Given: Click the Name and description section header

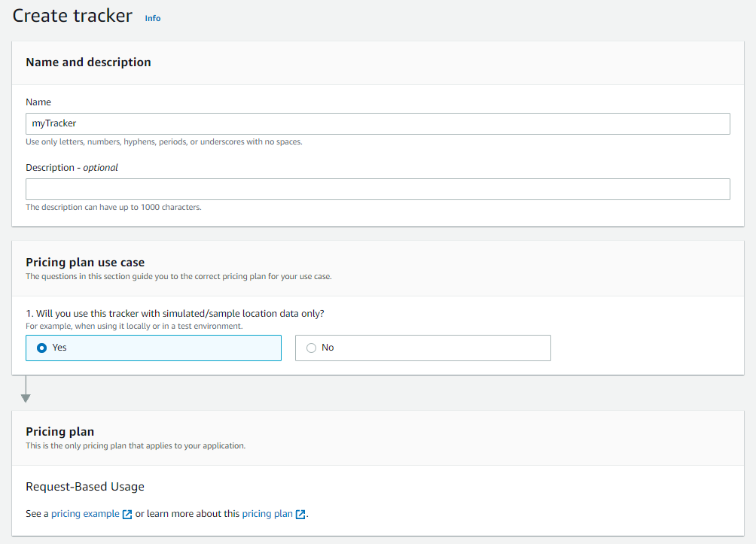Looking at the screenshot, I should pos(89,62).
